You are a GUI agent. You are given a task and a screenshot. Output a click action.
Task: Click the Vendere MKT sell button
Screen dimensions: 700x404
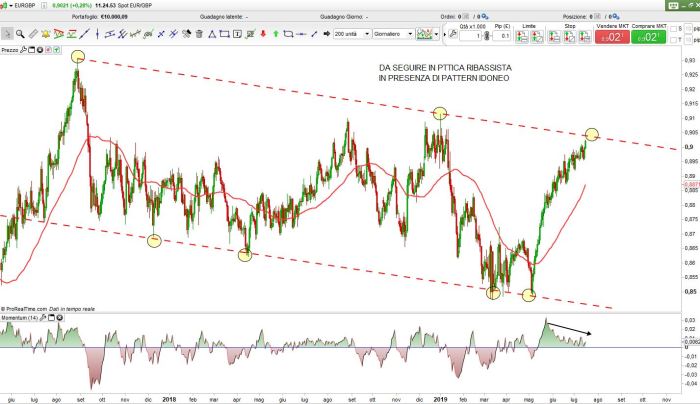pyautogui.click(x=612, y=37)
